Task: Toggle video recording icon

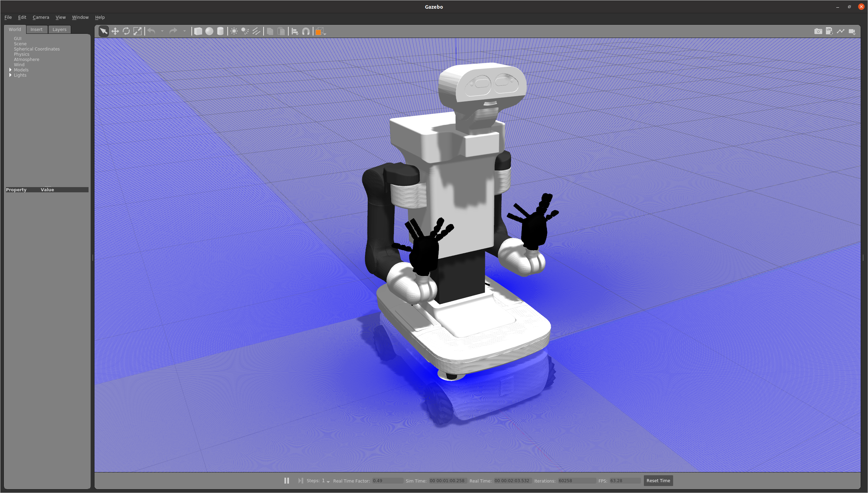Action: (x=852, y=31)
